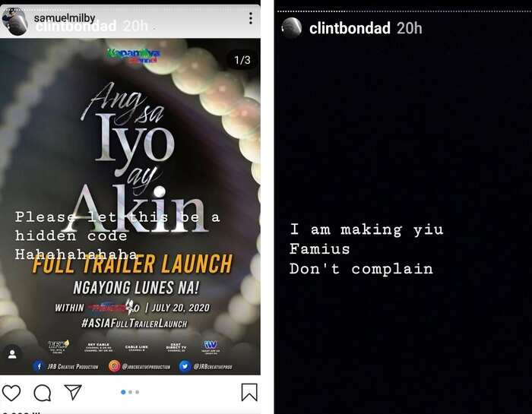Click the Instagram icon on the poster

coord(114,366)
